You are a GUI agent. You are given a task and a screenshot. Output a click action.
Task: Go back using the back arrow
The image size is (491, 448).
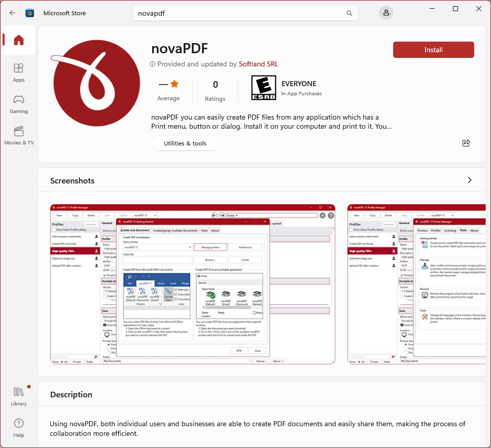[x=13, y=13]
